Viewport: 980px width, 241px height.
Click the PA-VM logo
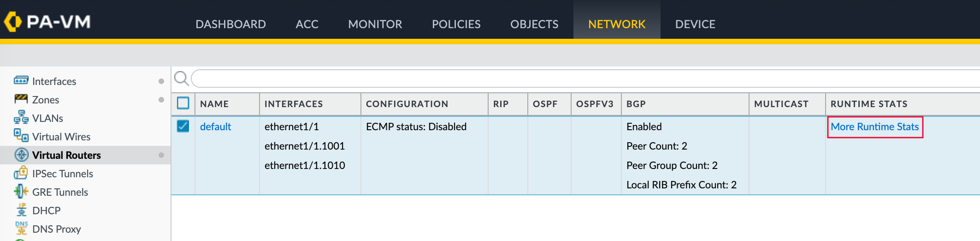point(47,22)
